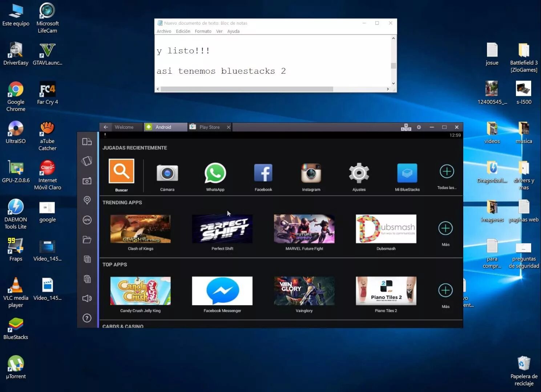This screenshot has width=541, height=392.
Task: Select Papelera de reciclaje icon
Action: pos(524,371)
